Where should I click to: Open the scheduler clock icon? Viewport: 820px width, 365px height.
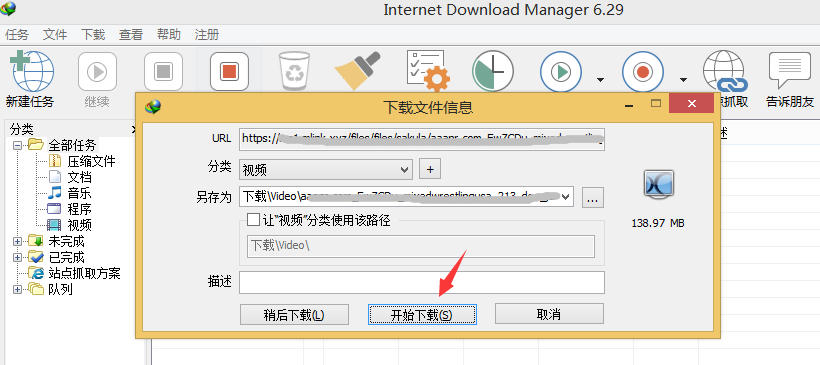coord(493,72)
